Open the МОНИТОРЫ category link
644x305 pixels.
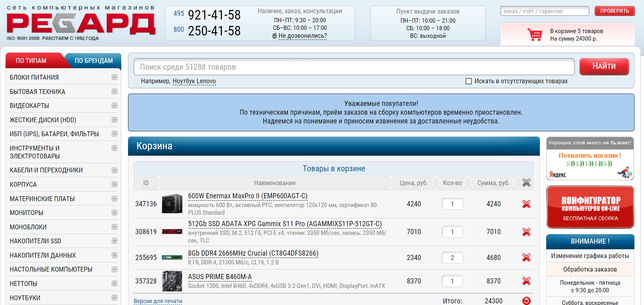(x=27, y=213)
